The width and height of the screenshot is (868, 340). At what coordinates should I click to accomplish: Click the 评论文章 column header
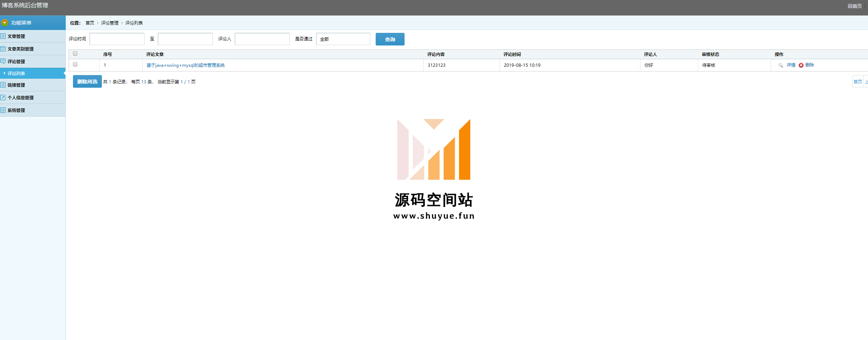coord(155,55)
